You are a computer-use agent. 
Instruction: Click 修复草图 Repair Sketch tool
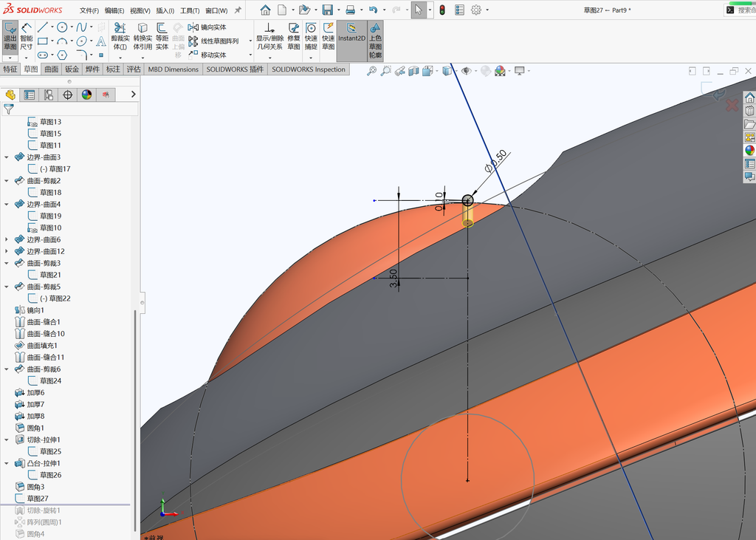click(294, 37)
